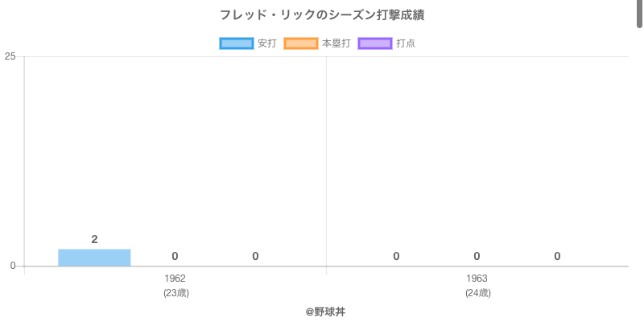
Task: Click the blue 安打 legend color swatch
Action: click(x=237, y=43)
